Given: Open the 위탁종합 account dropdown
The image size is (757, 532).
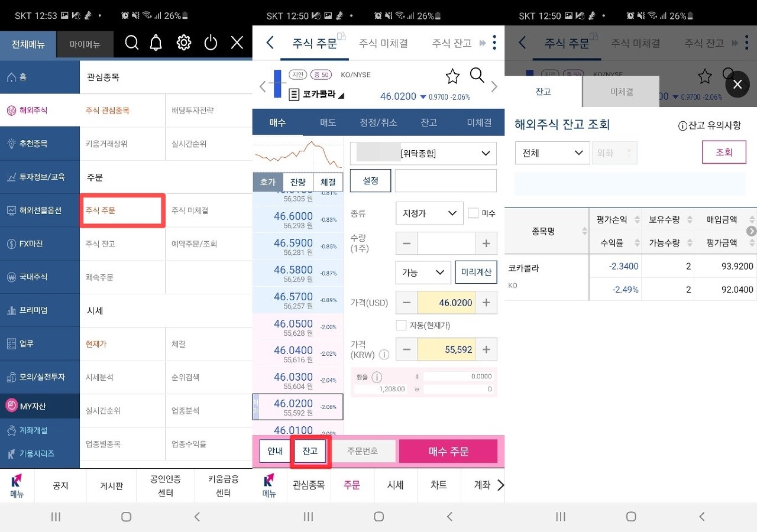Looking at the screenshot, I should point(423,153).
